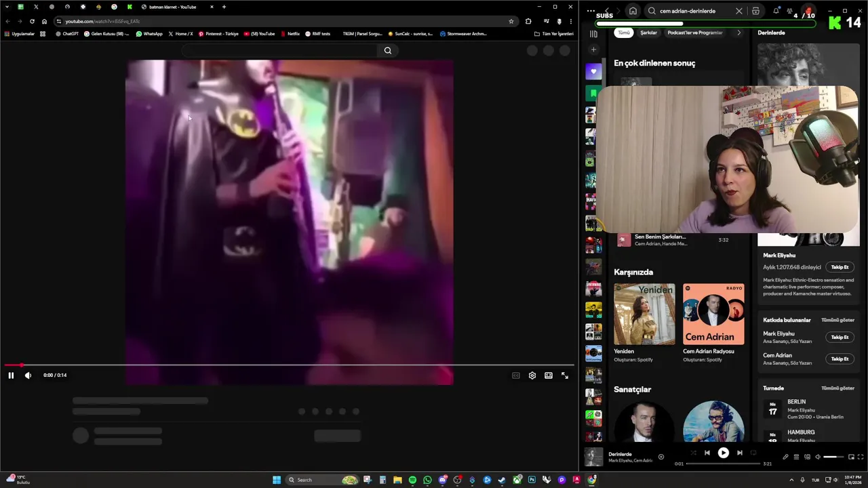Show more Spotify filter chips arrow
Image resolution: width=868 pixels, height=488 pixels.
(738, 33)
